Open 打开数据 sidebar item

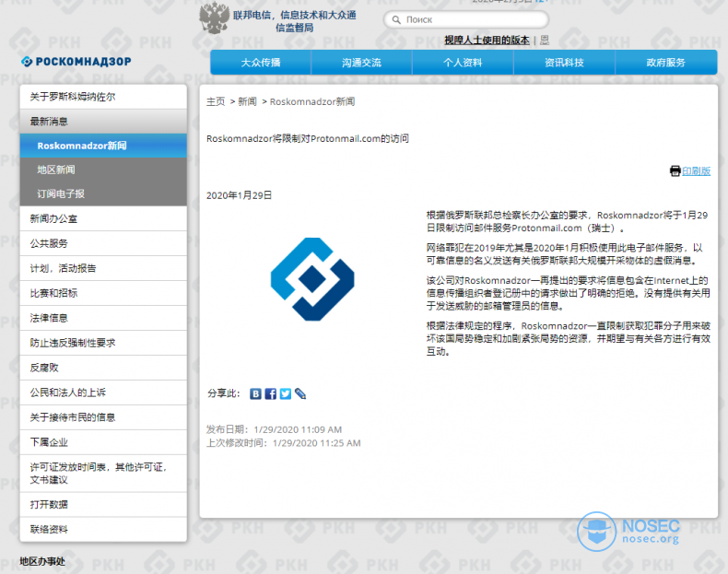(103, 504)
